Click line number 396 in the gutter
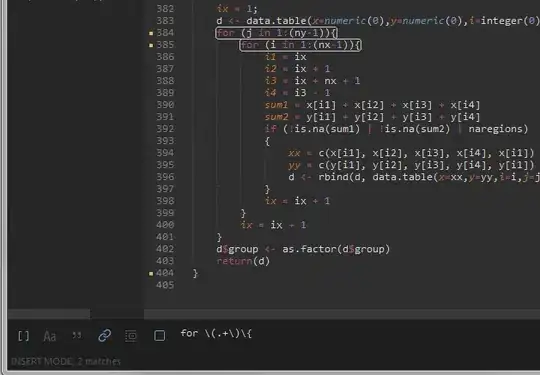 coord(165,177)
